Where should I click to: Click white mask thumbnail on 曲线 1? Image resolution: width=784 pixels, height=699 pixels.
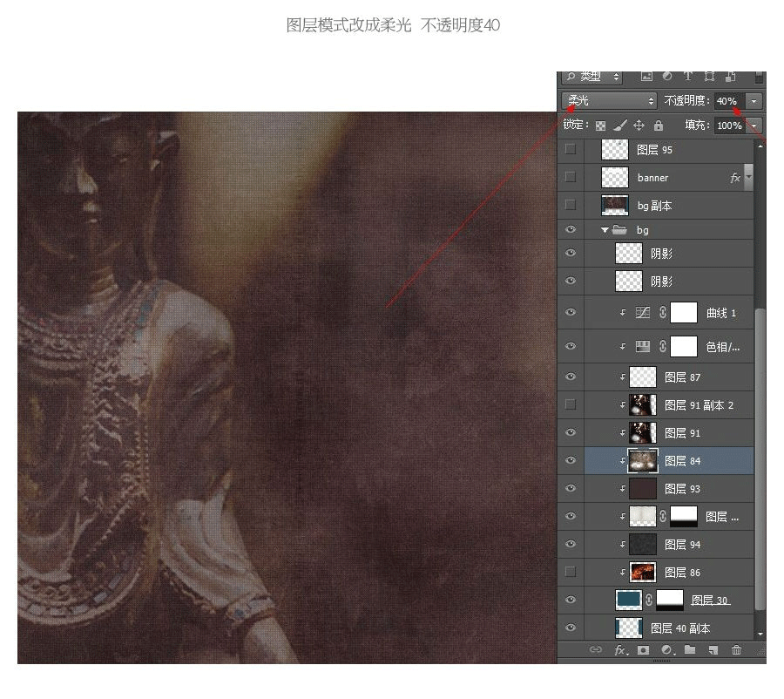684,313
